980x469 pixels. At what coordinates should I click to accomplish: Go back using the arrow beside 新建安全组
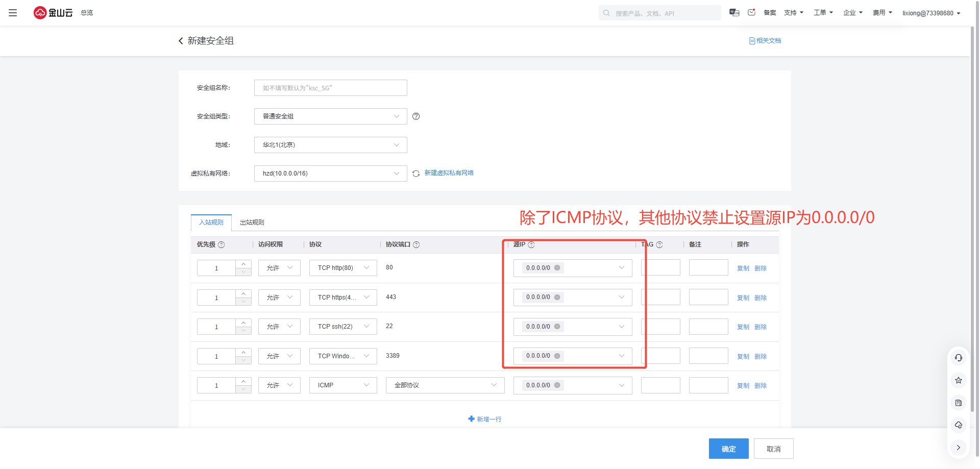(x=181, y=41)
